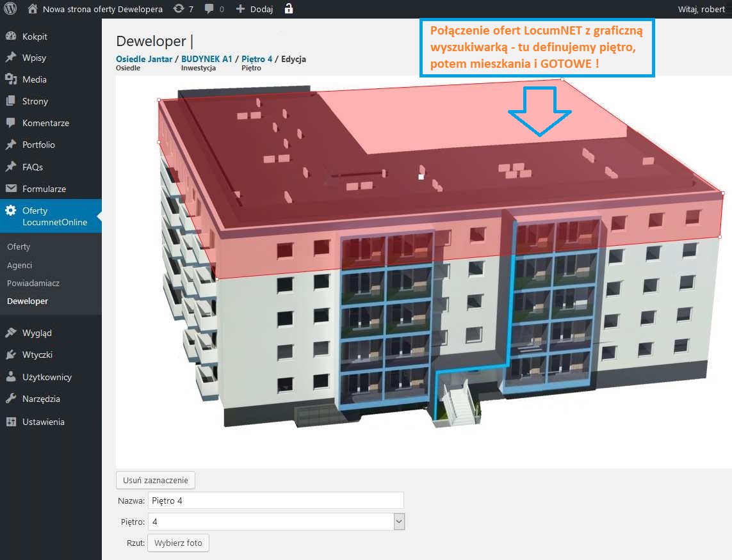Open Kokpit dashboard from the sidebar
Screen dimensions: 732x560
point(35,36)
